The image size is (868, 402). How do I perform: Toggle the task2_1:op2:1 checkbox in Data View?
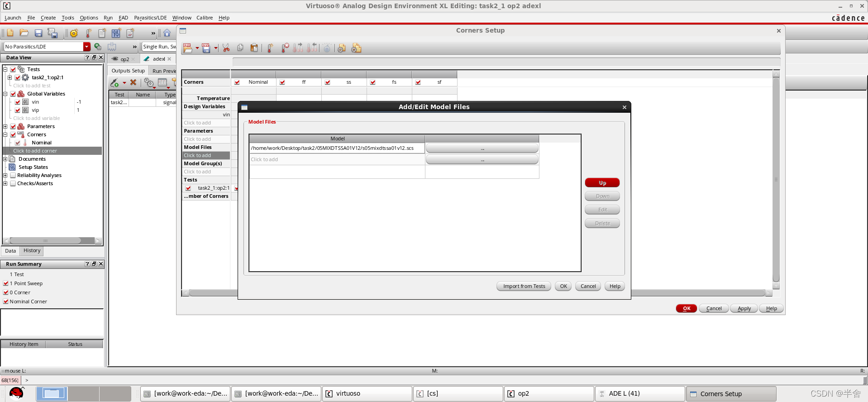(x=18, y=77)
